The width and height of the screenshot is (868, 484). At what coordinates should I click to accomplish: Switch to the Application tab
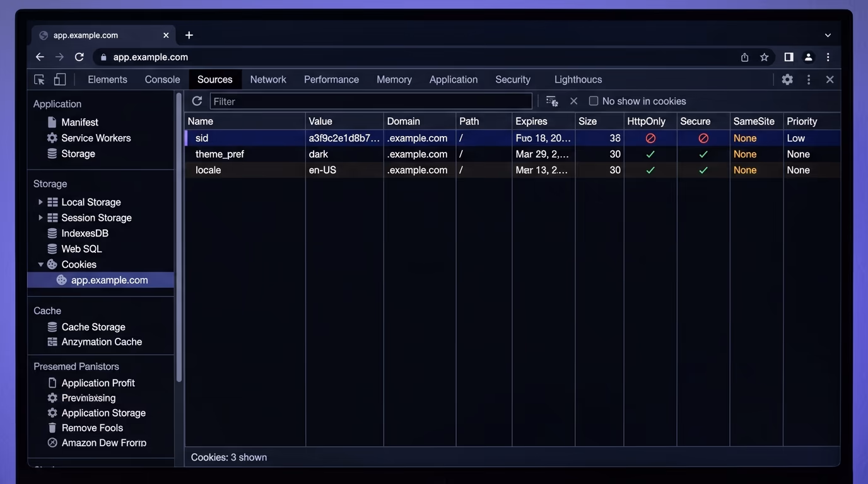click(454, 79)
